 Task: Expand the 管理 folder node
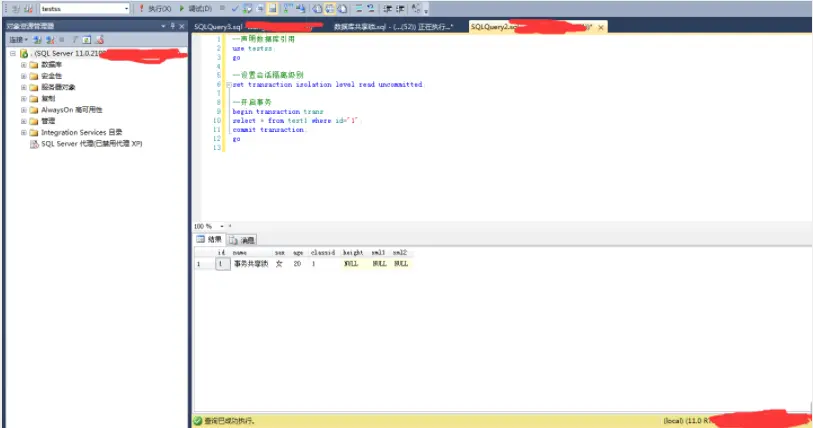tap(23, 121)
